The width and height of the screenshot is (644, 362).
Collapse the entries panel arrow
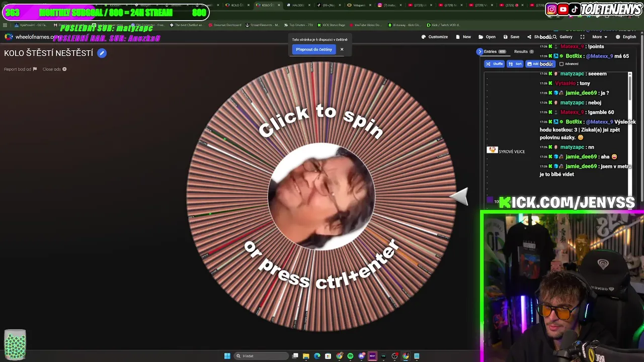479,51
